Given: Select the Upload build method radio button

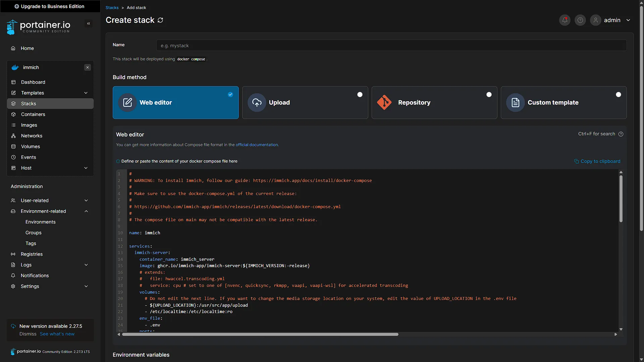Looking at the screenshot, I should (x=360, y=95).
